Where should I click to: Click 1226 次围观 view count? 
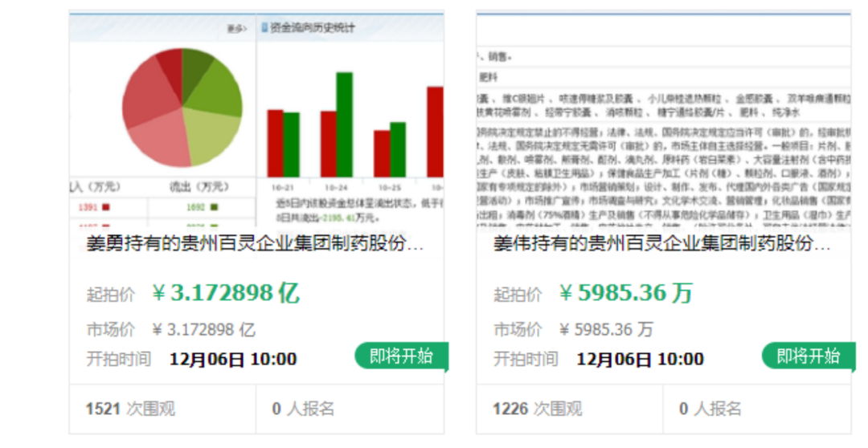pos(538,409)
